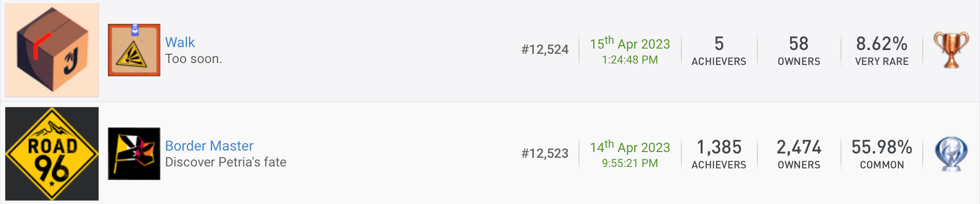This screenshot has height=204, width=980.
Task: Click the platinum trophy cup icon
Action: coord(951,153)
